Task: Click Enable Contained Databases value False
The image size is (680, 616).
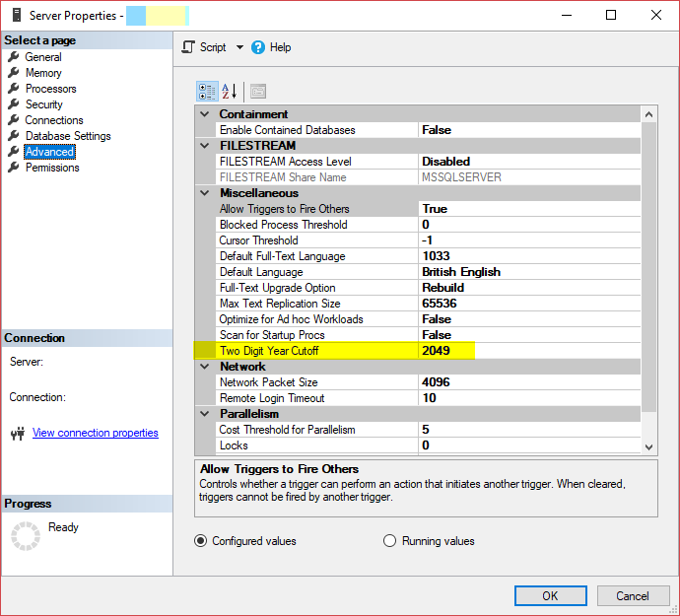Action: pyautogui.click(x=529, y=130)
